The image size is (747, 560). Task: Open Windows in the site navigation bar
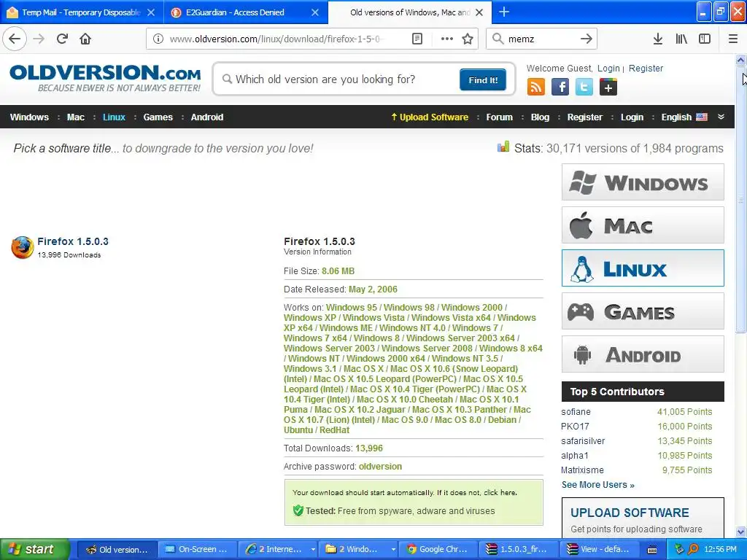coord(29,117)
